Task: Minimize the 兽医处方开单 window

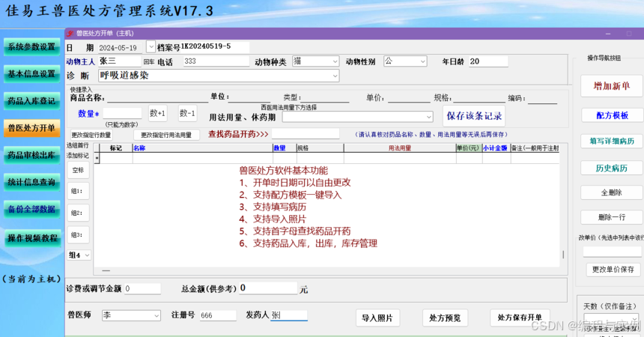Action: coord(608,34)
